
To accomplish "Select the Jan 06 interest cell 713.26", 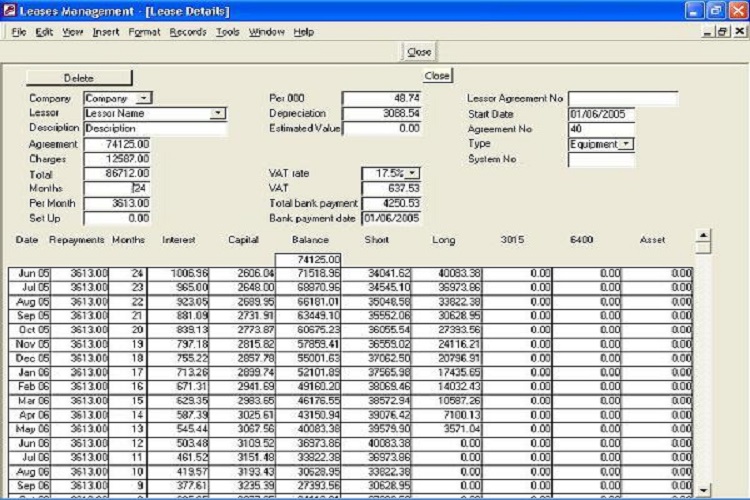I will tap(178, 372).
